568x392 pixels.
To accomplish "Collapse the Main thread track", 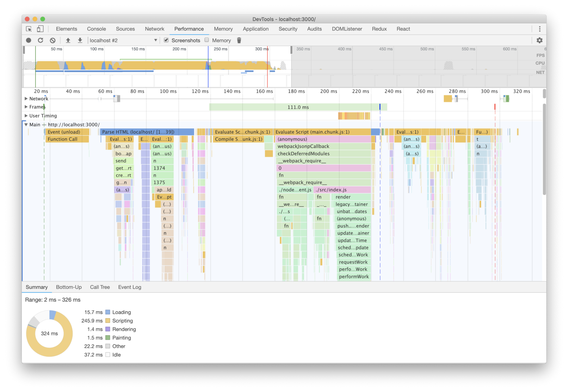I will pos(26,125).
